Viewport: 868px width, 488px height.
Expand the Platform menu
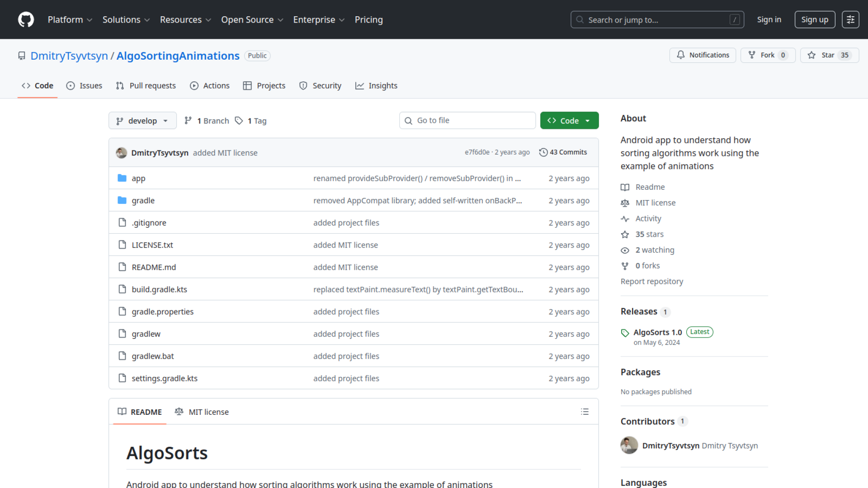(70, 19)
